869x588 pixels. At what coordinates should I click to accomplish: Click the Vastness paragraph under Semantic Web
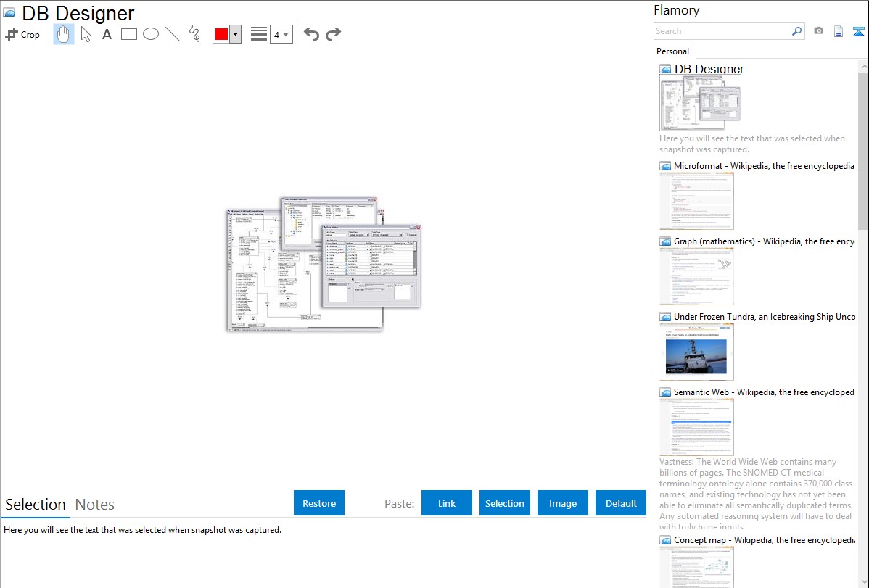(x=756, y=494)
